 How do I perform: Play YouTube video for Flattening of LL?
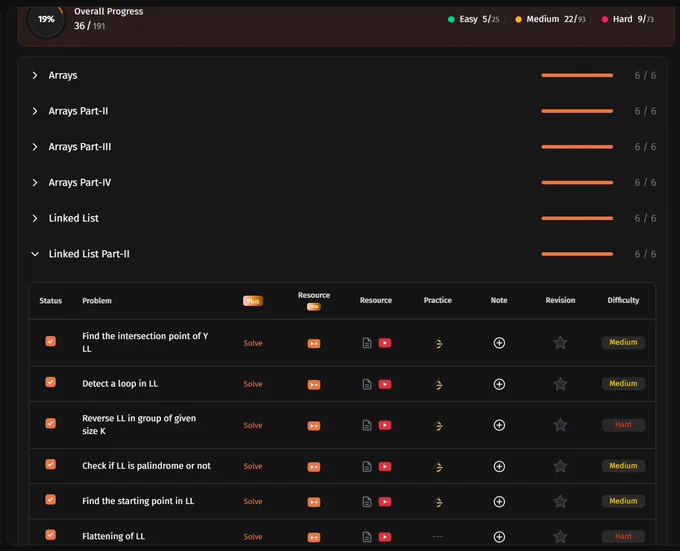[385, 537]
